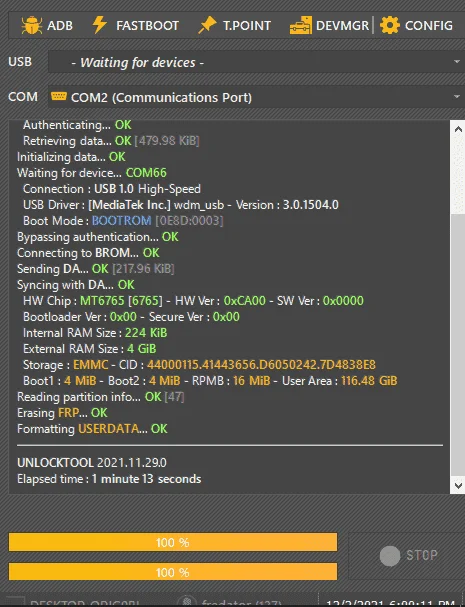The width and height of the screenshot is (465, 607).
Task: Click 'Bypassing authentication... OK' line
Action: 98,237
